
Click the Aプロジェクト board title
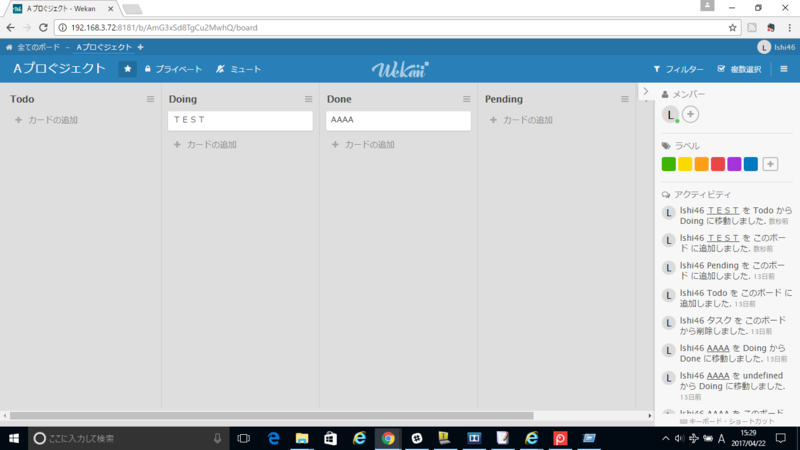[59, 68]
